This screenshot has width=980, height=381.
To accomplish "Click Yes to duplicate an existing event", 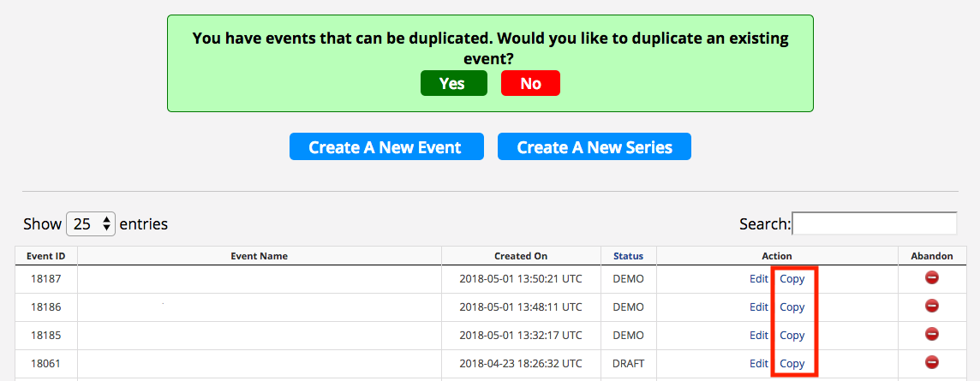I will point(454,83).
